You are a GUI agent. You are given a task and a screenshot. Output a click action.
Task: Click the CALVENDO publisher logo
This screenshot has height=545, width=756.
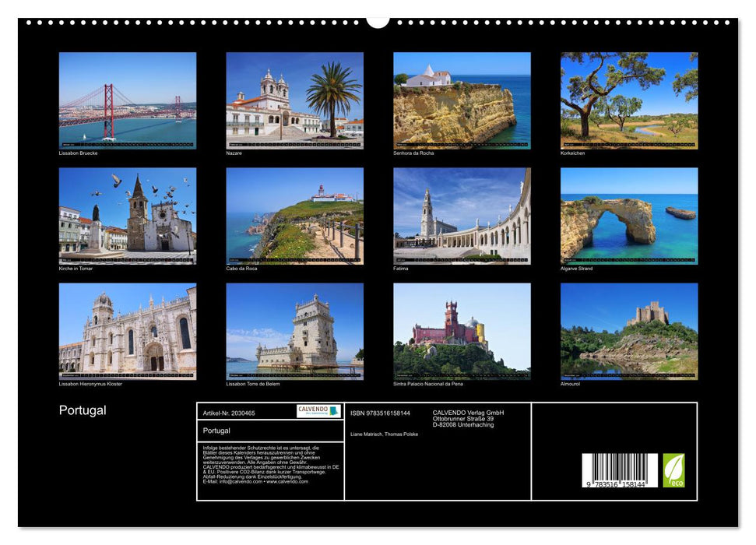[x=318, y=411]
